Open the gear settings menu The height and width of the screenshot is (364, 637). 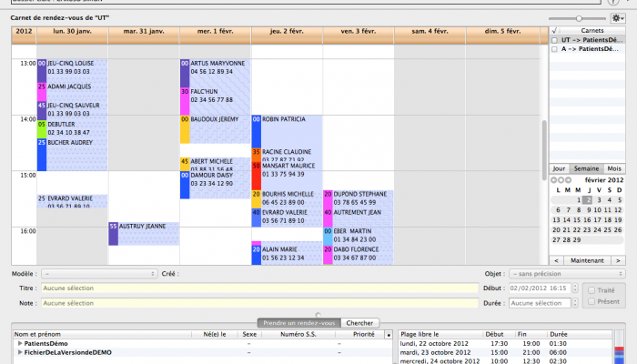[x=618, y=18]
